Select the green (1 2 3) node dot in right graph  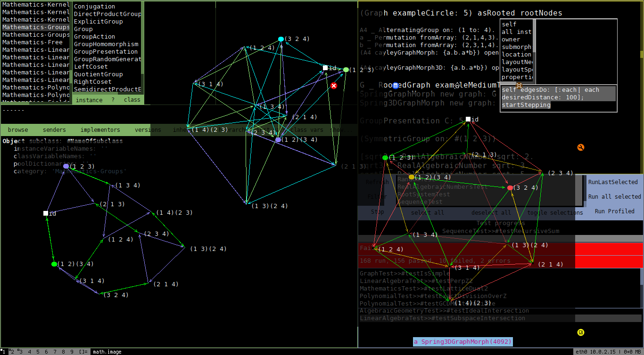point(385,157)
